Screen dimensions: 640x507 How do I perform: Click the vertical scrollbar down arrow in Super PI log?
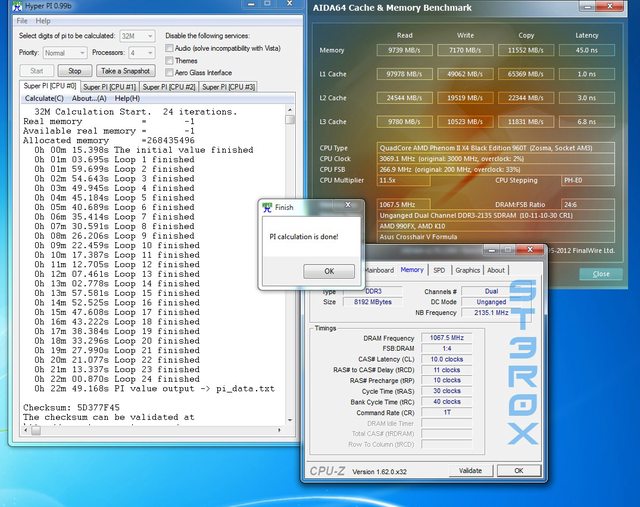[x=290, y=420]
